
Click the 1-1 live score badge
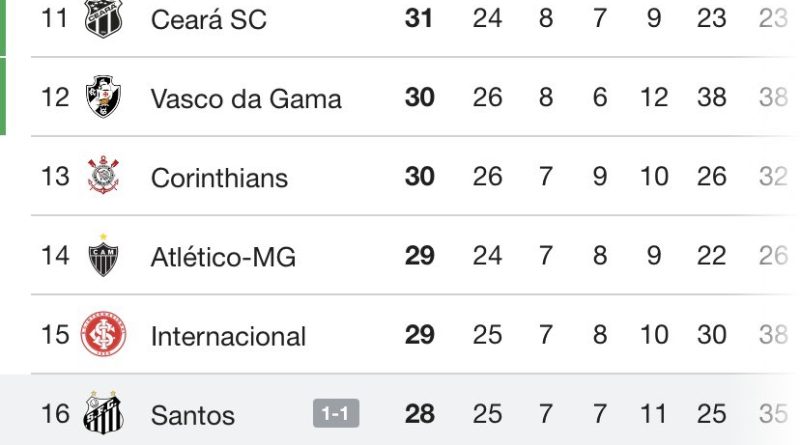336,413
